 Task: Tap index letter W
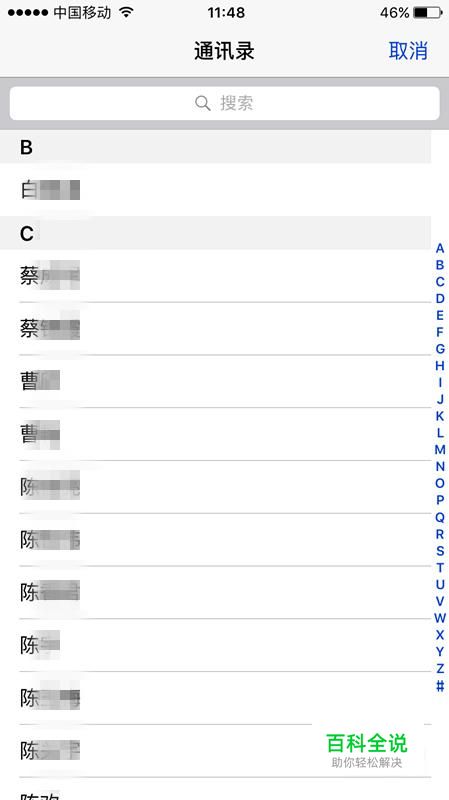pyautogui.click(x=440, y=618)
